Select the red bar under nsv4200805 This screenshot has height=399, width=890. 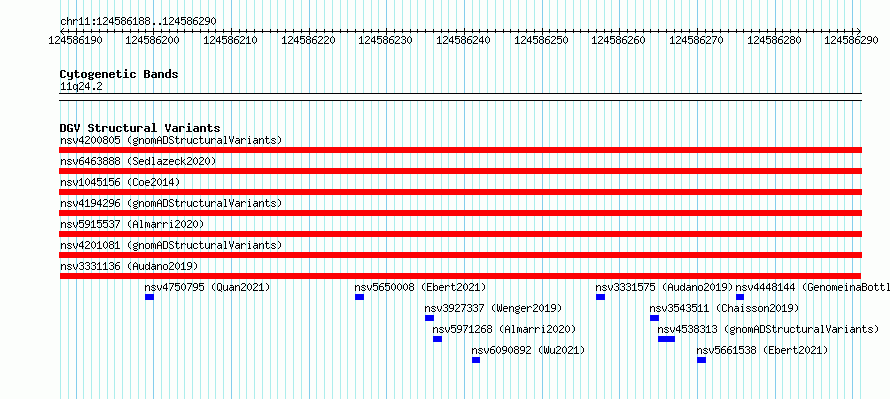coord(460,150)
